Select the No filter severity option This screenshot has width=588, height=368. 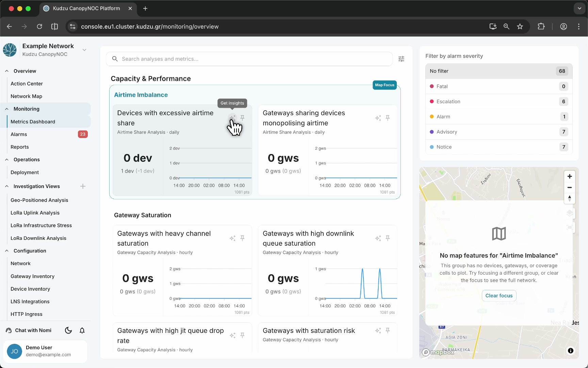[x=499, y=71]
